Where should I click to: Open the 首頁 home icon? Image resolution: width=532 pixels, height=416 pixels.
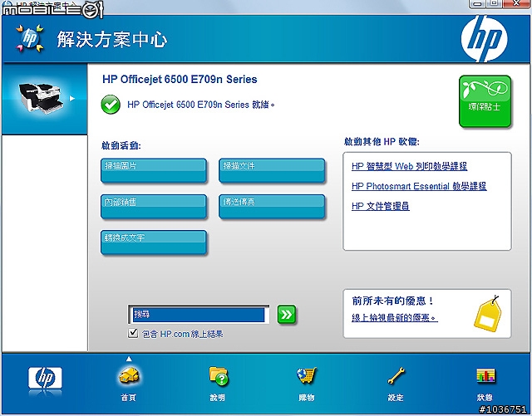(129, 377)
